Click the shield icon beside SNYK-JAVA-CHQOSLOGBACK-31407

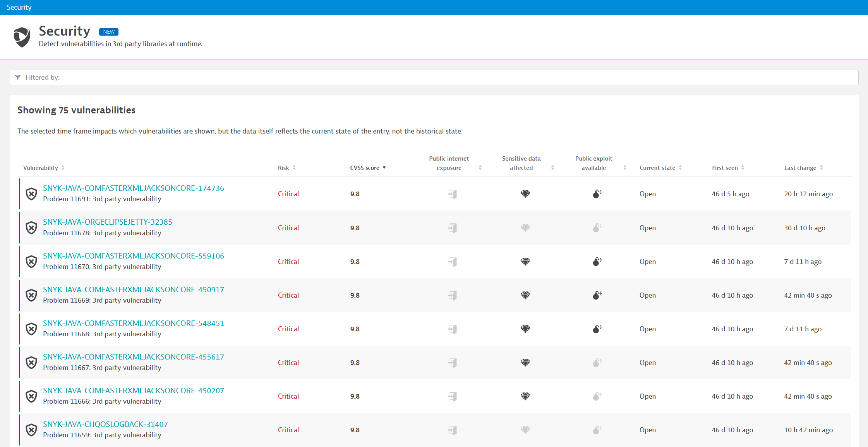[31, 430]
